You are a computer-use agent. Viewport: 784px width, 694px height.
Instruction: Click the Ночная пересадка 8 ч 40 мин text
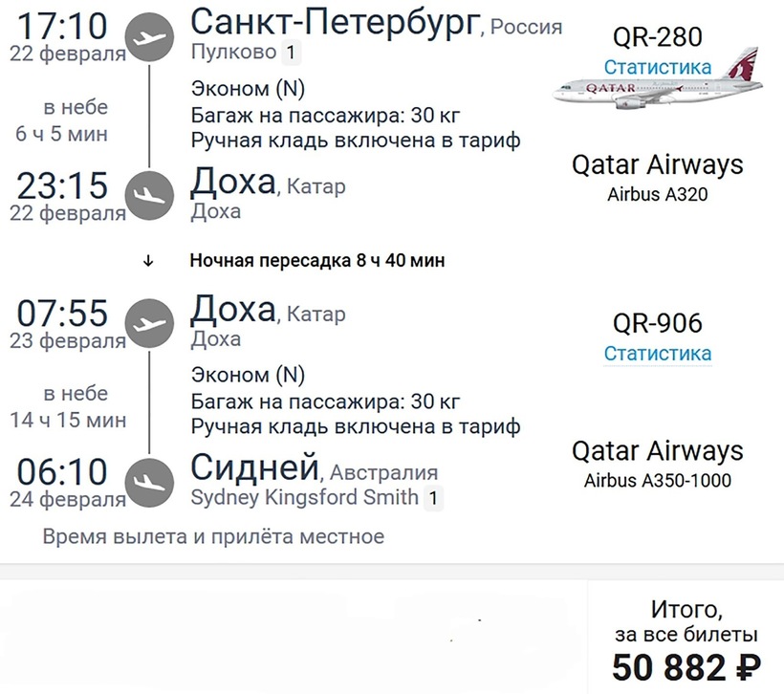[317, 260]
